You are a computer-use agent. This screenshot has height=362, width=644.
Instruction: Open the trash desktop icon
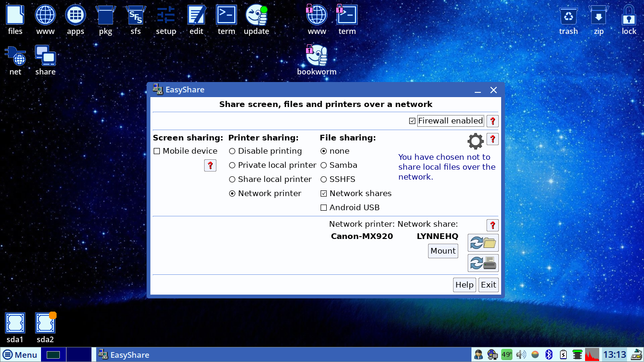pyautogui.click(x=569, y=20)
